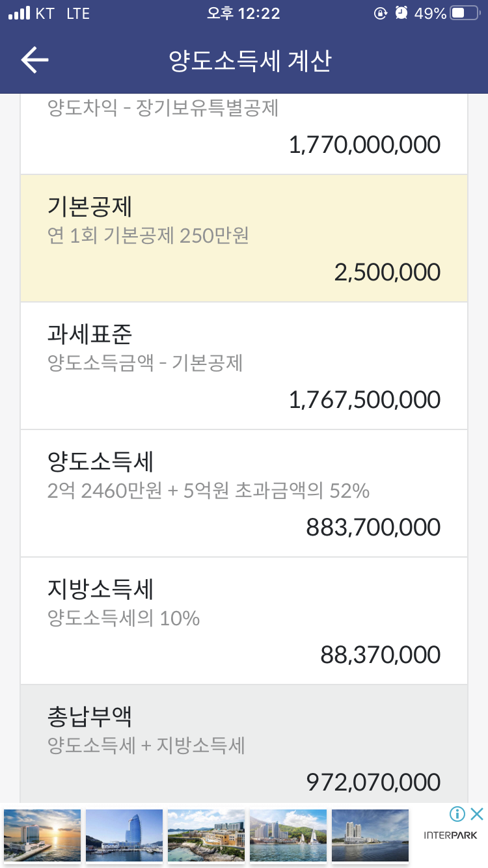Viewport: 488px width, 868px height.
Task: Tap the alarm clock status icon
Action: (402, 14)
